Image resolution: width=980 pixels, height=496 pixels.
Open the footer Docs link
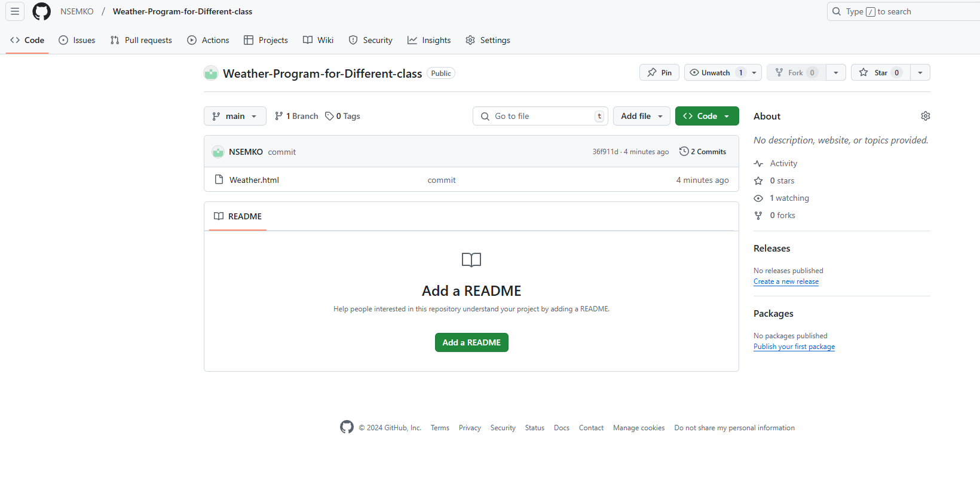(x=562, y=428)
